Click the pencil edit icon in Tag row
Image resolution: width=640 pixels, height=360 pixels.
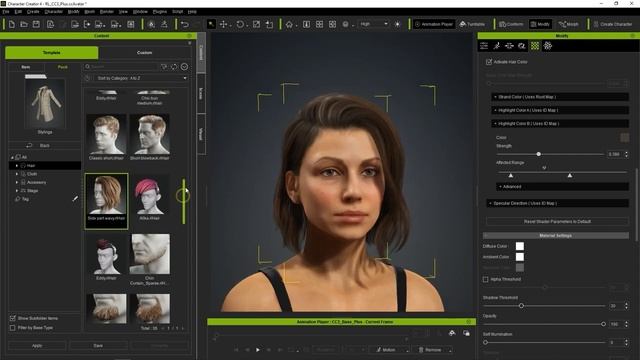[75, 199]
